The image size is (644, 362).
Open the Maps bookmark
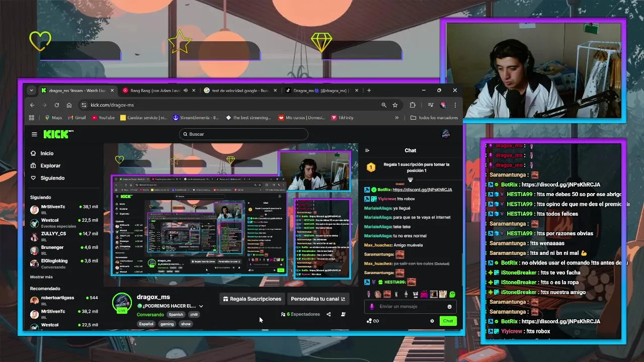(x=53, y=118)
